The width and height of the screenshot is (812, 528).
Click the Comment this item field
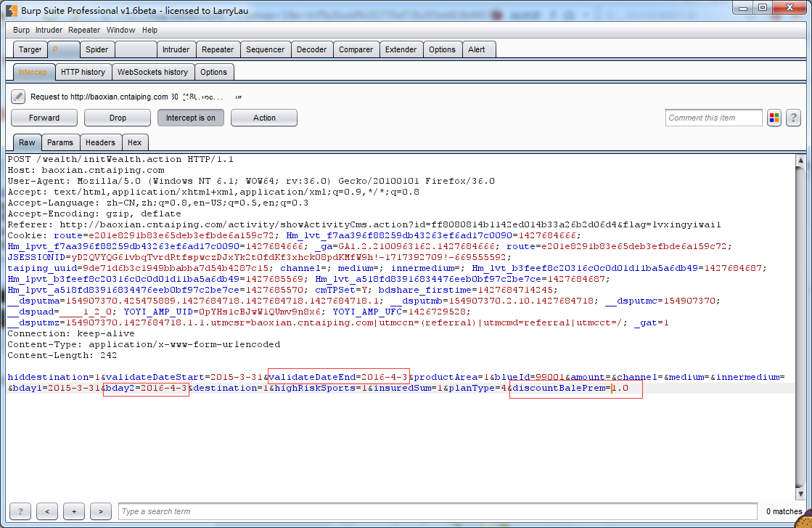click(x=713, y=118)
